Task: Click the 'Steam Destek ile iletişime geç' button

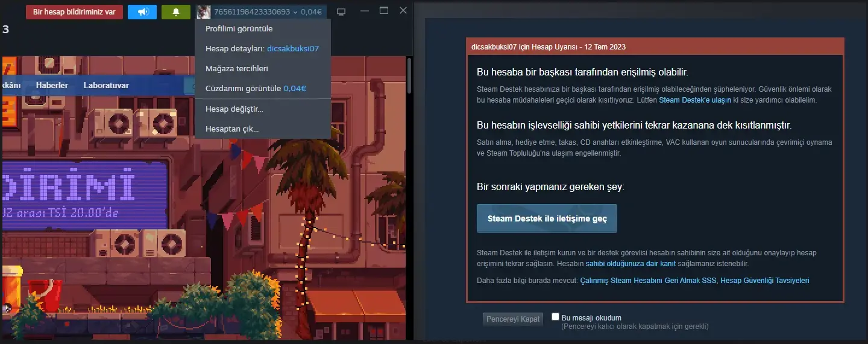Action: 547,218
